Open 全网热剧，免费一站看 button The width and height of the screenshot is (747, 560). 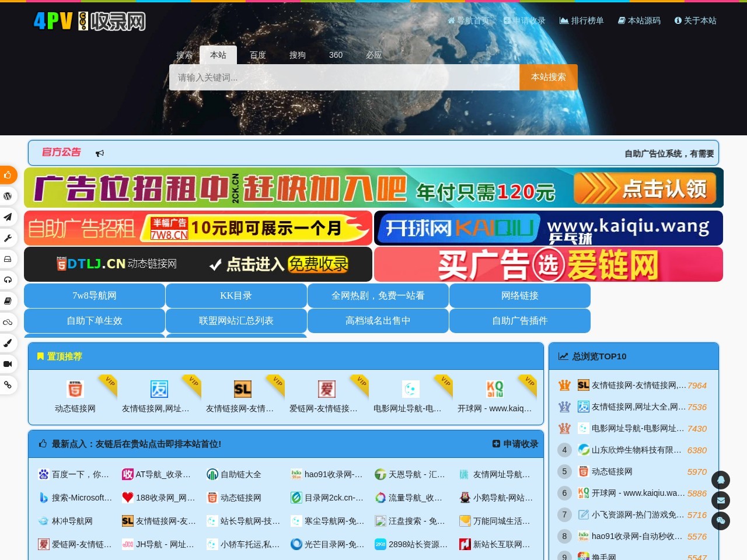[378, 296]
